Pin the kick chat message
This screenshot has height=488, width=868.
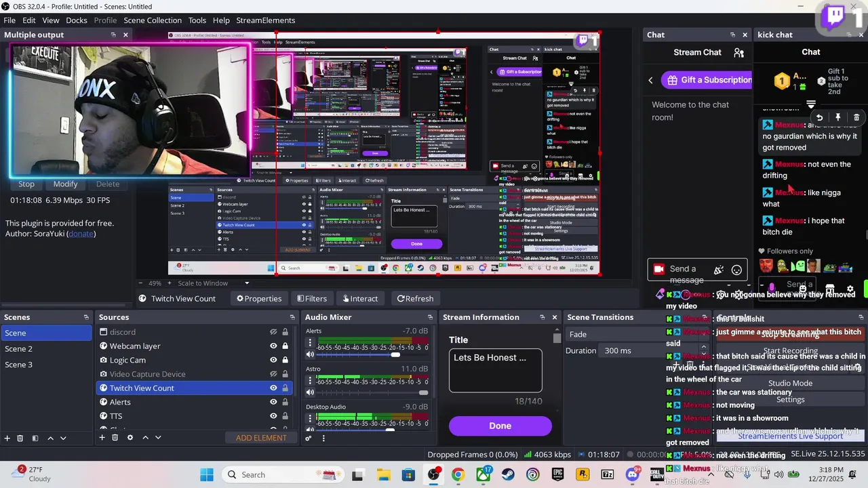click(x=838, y=117)
